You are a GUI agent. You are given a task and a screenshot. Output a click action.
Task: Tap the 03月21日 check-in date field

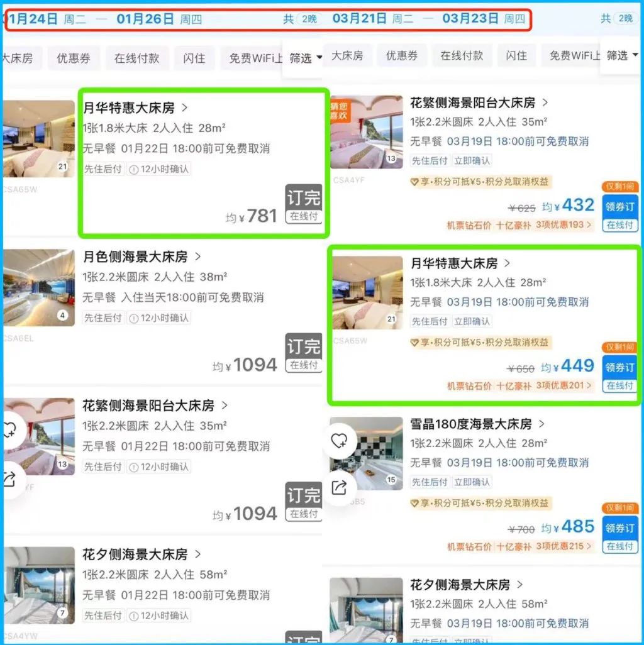point(359,19)
